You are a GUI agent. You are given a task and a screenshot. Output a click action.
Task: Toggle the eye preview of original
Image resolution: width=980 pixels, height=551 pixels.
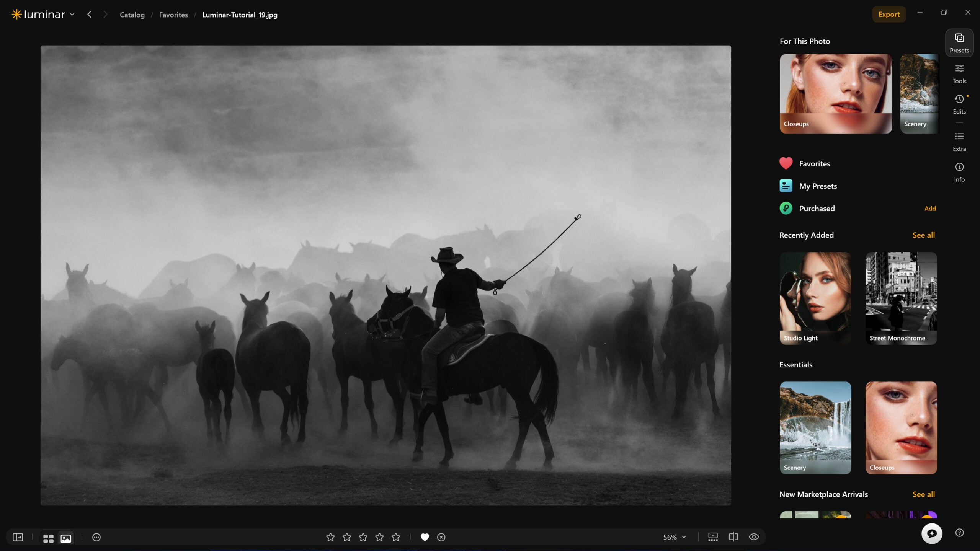754,537
